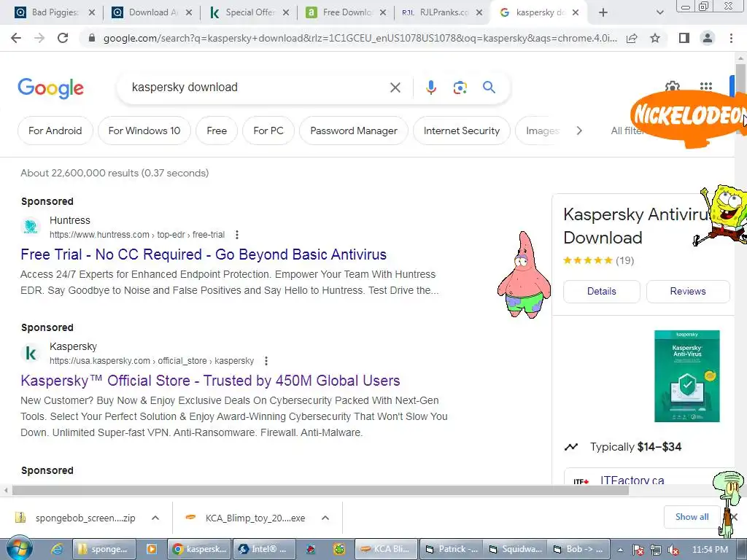Select the Free filter chip
Screen dimensions: 747x560
(x=217, y=131)
